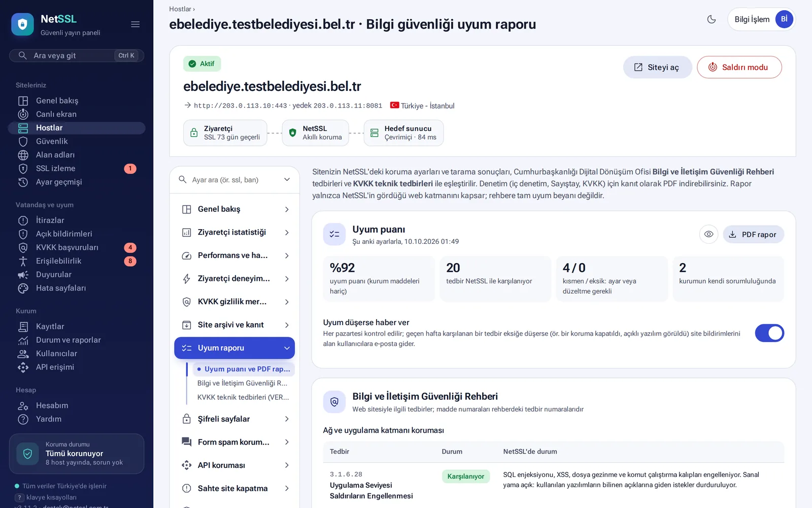
Task: Open Kullanıcılar in the sidebar
Action: pos(77,354)
